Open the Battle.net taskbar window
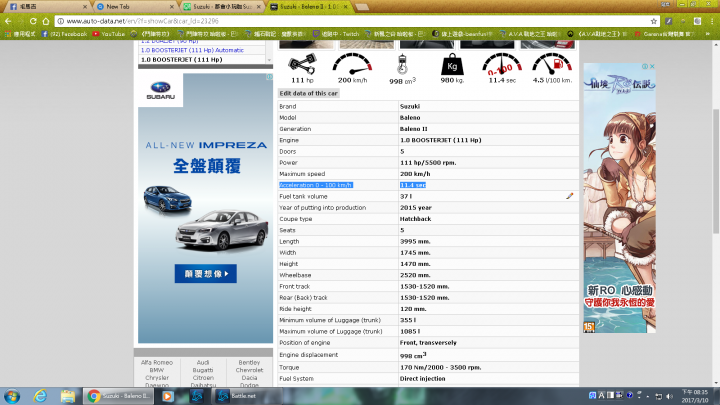The height and width of the screenshot is (405, 720). click(246, 396)
